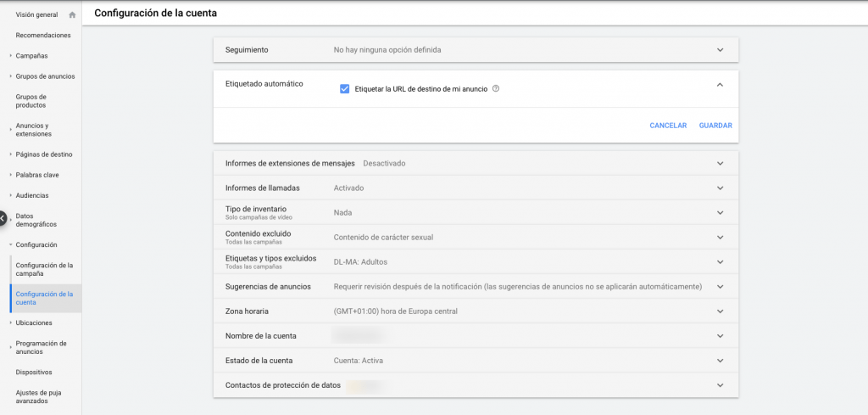Expand the Nombre de la cuenta chevron

point(720,336)
